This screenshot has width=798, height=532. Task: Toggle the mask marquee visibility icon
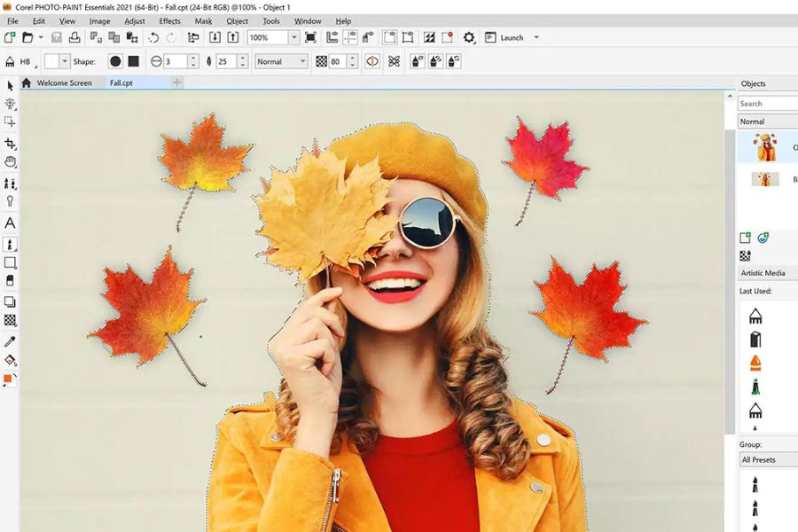(x=389, y=37)
